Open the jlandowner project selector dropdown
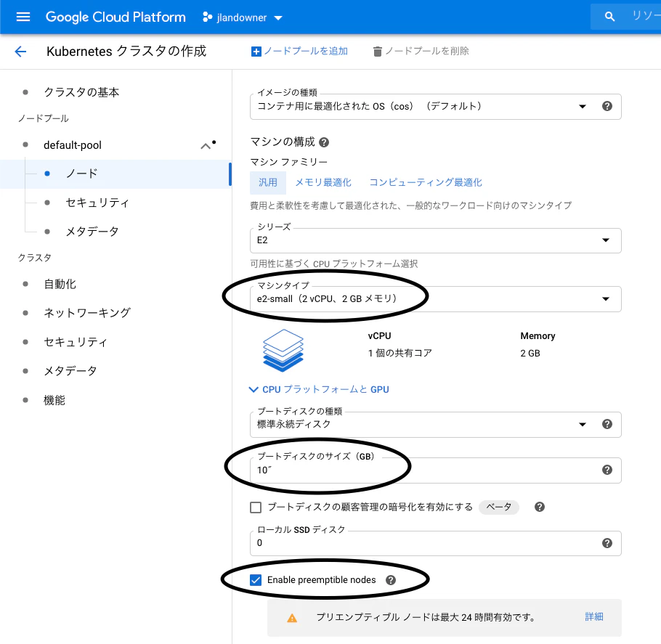This screenshot has height=644, width=661. [x=243, y=17]
